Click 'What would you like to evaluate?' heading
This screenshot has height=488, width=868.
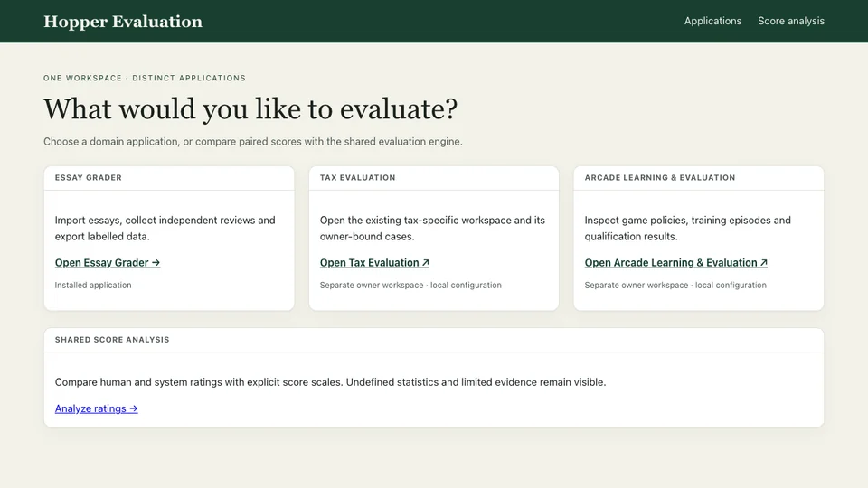tap(250, 109)
